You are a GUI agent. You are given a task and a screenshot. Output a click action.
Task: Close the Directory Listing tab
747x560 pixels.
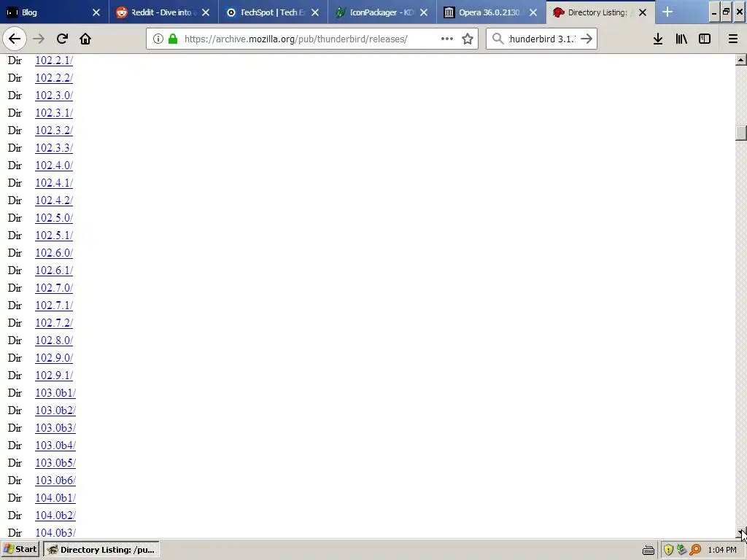[643, 12]
